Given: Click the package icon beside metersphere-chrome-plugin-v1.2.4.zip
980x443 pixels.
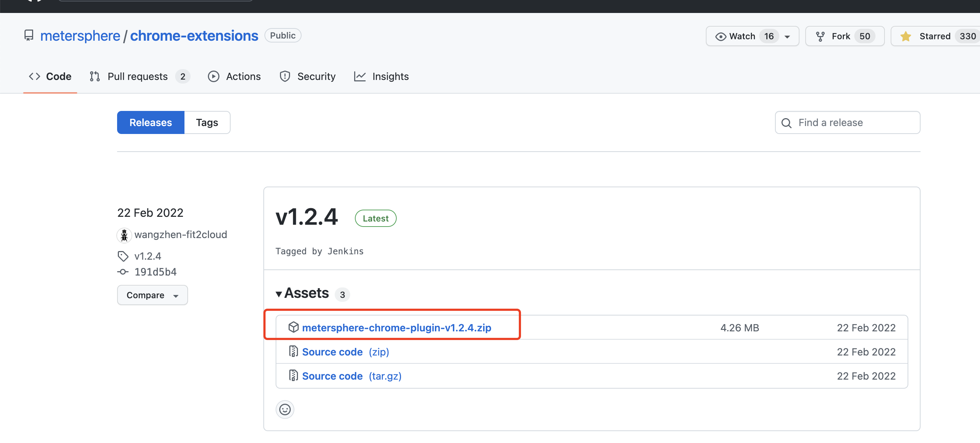Looking at the screenshot, I should click(294, 327).
